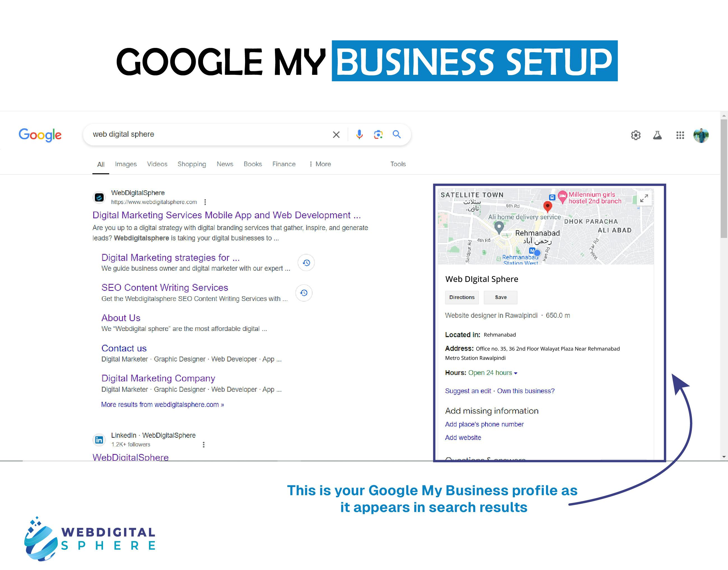Screen dimensions: 728x570
Task: Switch to the Images tab
Action: [126, 164]
